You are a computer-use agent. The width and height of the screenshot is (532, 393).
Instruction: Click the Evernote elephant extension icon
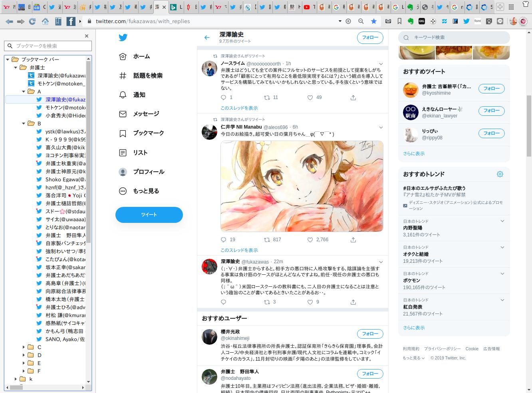click(x=410, y=21)
